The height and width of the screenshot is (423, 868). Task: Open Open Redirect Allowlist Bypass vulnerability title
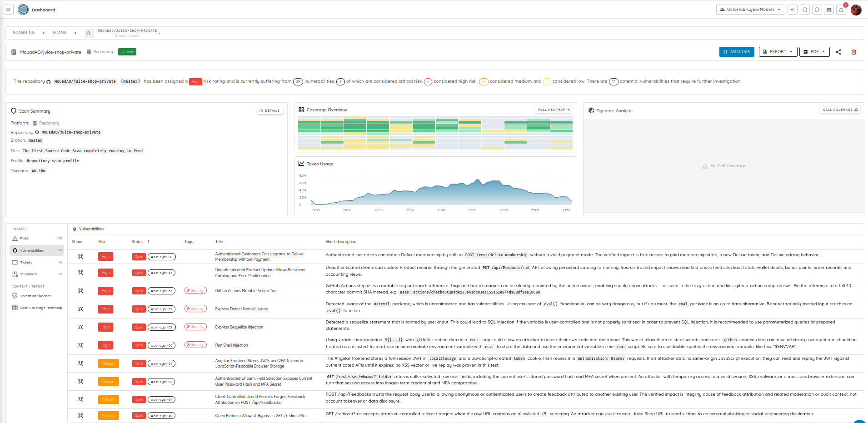(x=261, y=416)
